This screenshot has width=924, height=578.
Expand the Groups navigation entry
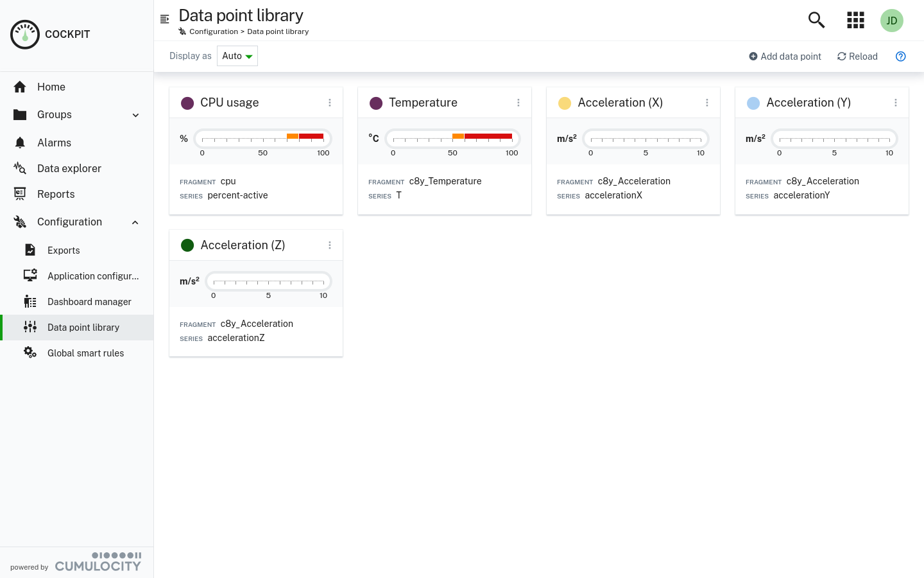(x=135, y=115)
